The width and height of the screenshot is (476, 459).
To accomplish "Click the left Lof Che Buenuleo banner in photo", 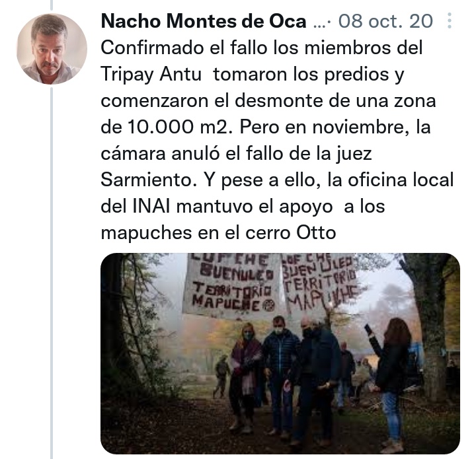I will coord(232,285).
